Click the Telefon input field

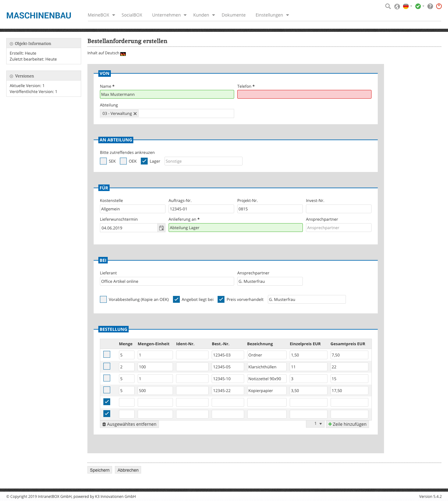point(304,94)
